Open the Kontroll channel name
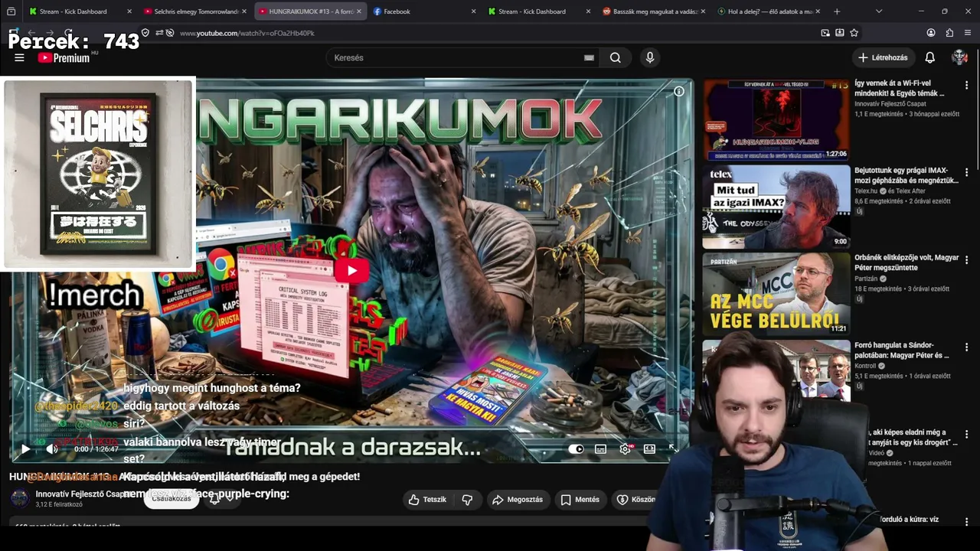 (865, 366)
